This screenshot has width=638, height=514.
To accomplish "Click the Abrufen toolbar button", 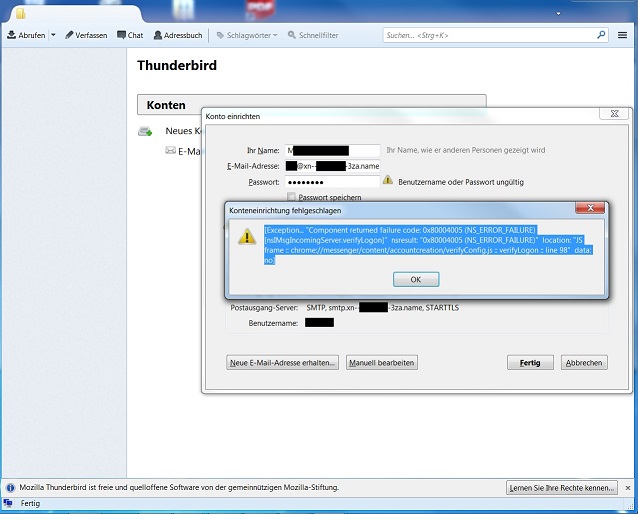I will click(26, 35).
